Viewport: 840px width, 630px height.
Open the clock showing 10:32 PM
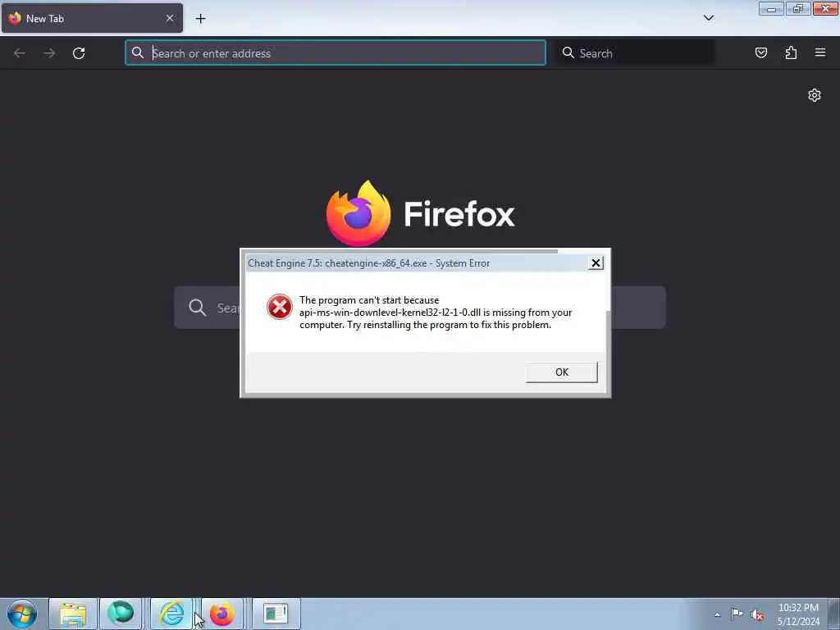pos(798,614)
